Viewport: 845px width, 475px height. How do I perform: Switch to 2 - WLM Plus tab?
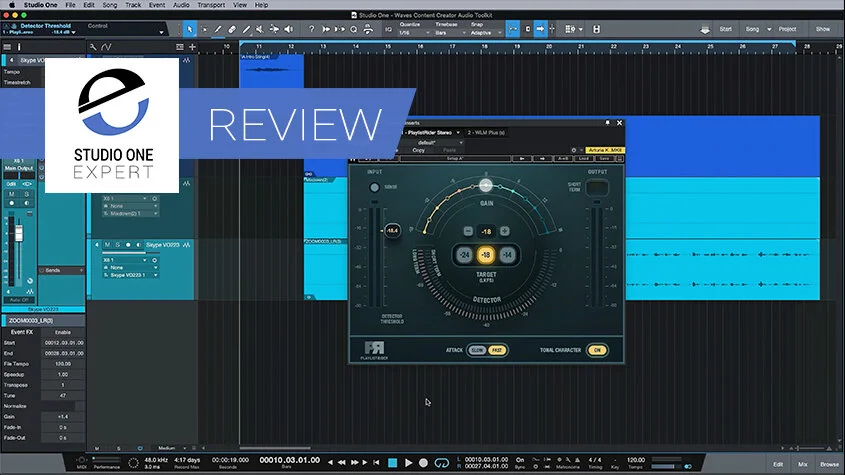point(486,133)
